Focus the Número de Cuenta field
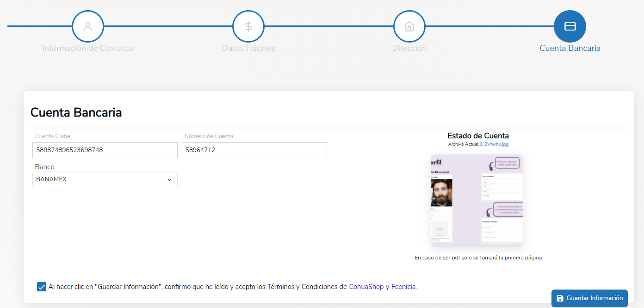Screen dimensions: 644x308 254,150
